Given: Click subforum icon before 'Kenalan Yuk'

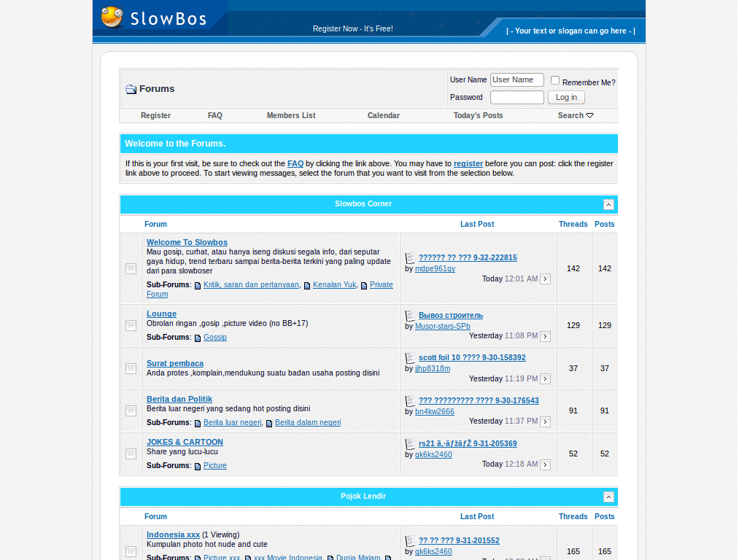Looking at the screenshot, I should 307,286.
